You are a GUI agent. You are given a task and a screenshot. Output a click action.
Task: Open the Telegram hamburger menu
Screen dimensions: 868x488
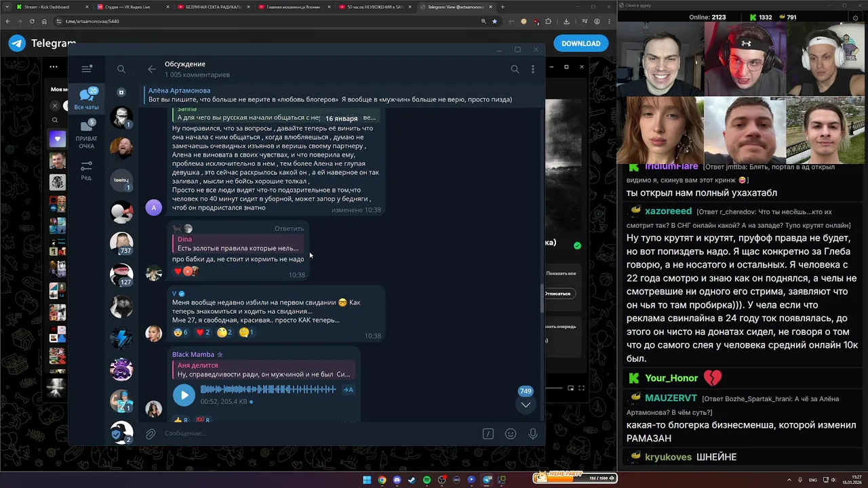[86, 68]
